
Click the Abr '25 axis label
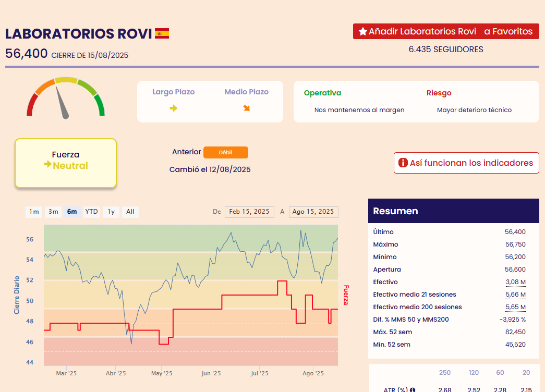[x=116, y=373]
